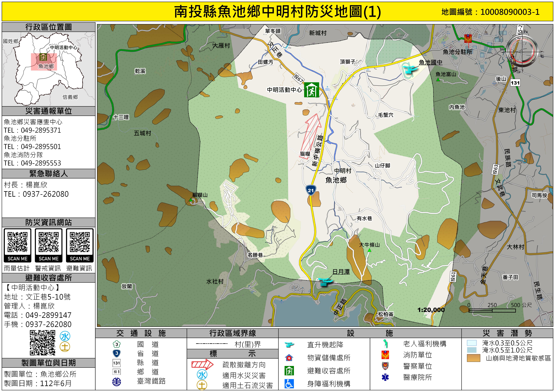Click the 雨量估計 QR code
This screenshot has width=555, height=392.
17,242
